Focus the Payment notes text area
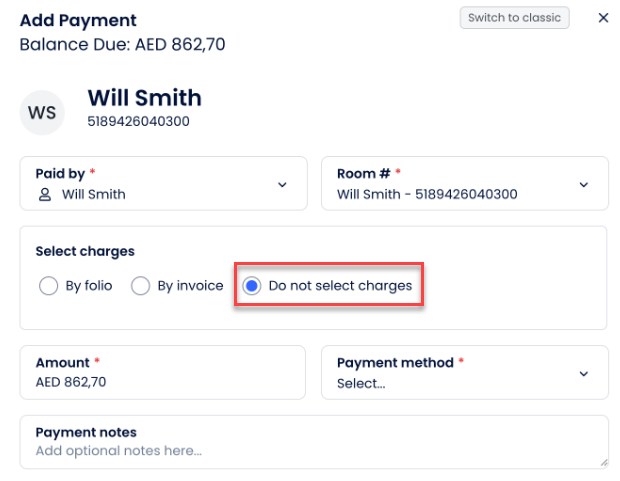620x481 pixels. [x=314, y=451]
